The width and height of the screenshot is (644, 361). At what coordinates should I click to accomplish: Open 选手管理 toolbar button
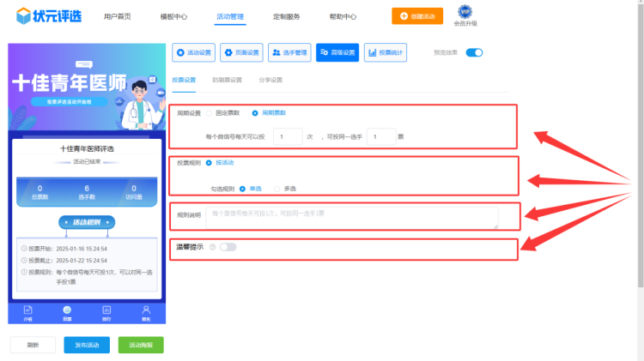point(289,52)
